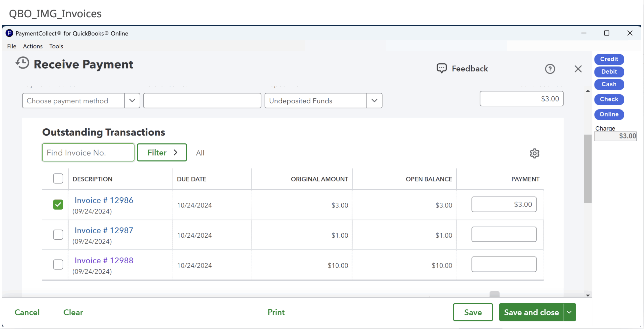Uncheck the Invoice # 12986 checkbox
644x329 pixels.
click(x=58, y=204)
